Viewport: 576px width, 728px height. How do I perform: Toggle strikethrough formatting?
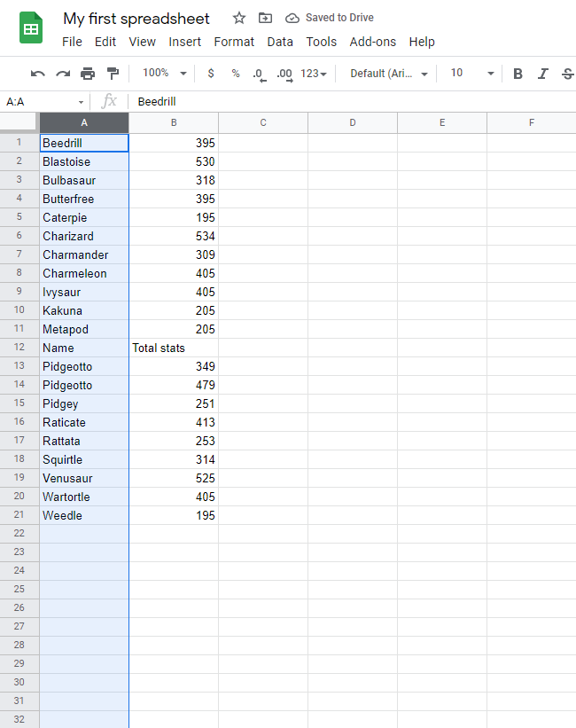point(567,74)
